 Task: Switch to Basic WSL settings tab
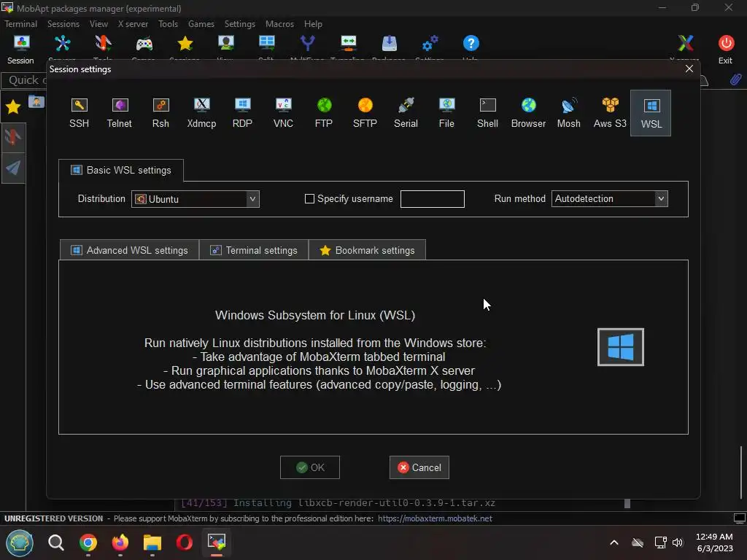pyautogui.click(x=121, y=170)
